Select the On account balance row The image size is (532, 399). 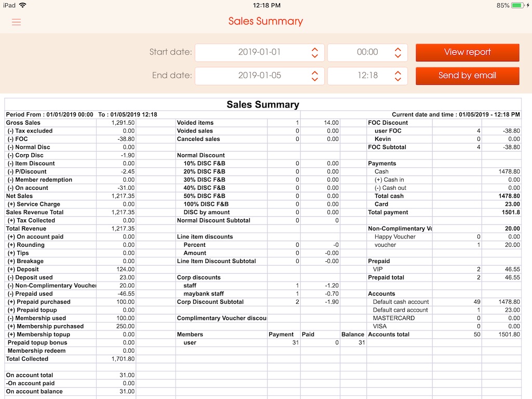click(71, 392)
